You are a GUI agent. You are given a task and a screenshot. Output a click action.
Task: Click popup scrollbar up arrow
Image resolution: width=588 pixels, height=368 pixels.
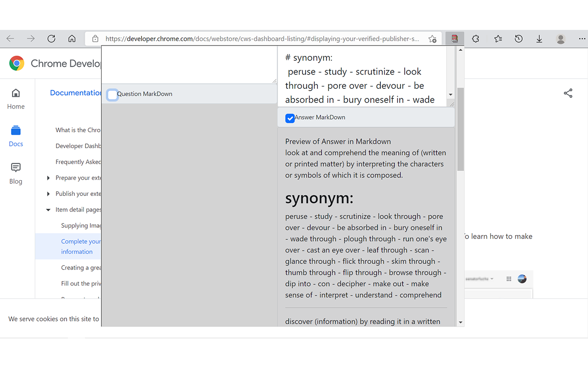[460, 50]
